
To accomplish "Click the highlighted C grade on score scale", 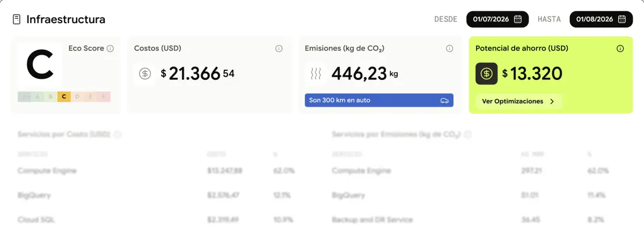I will tap(64, 97).
